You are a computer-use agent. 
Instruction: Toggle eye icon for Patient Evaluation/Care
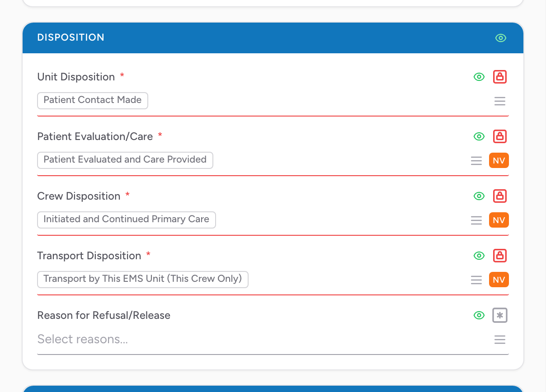click(479, 136)
